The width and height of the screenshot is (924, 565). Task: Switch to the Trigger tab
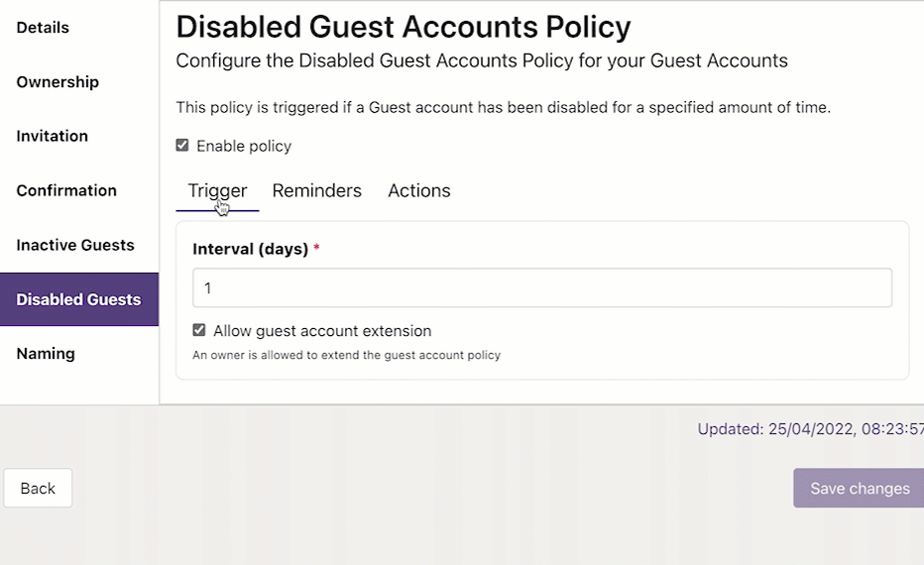[x=217, y=191]
